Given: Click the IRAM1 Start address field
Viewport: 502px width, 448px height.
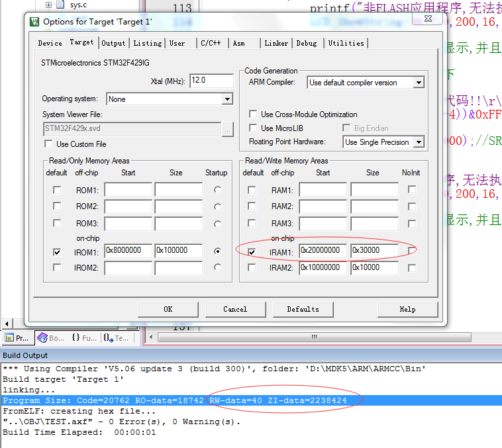Looking at the screenshot, I should coord(323,251).
